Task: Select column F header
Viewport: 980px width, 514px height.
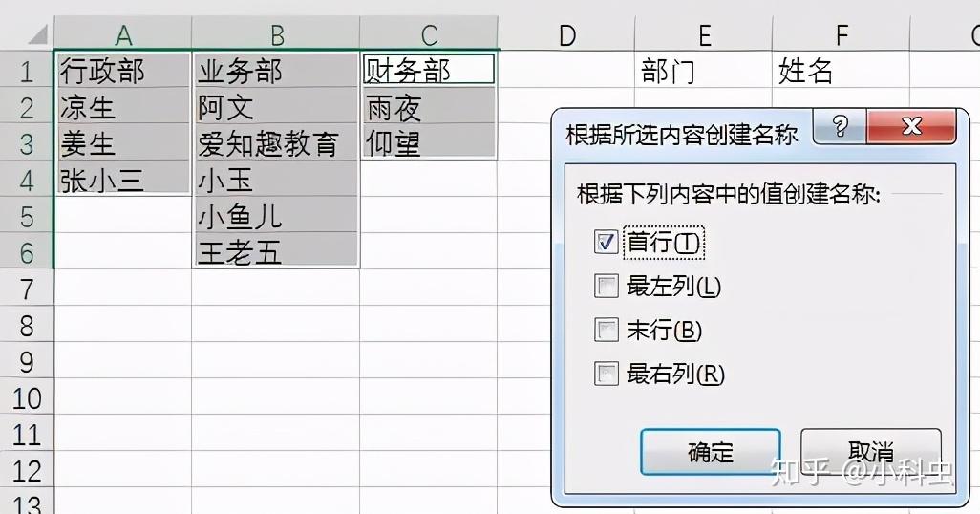Action: coord(842,33)
